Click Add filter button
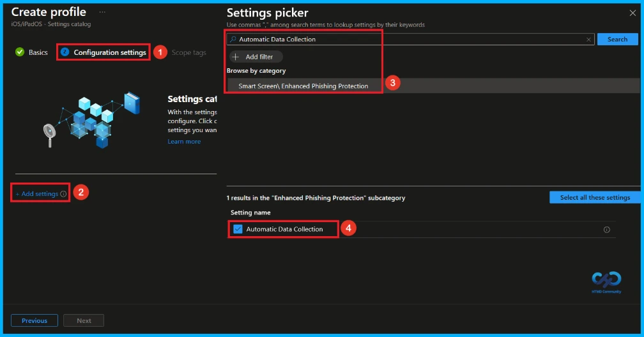This screenshot has width=644, height=337. click(256, 57)
